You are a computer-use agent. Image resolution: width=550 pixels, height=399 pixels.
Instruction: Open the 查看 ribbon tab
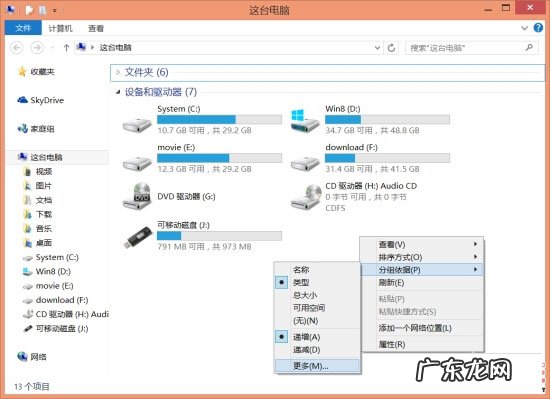(x=96, y=28)
